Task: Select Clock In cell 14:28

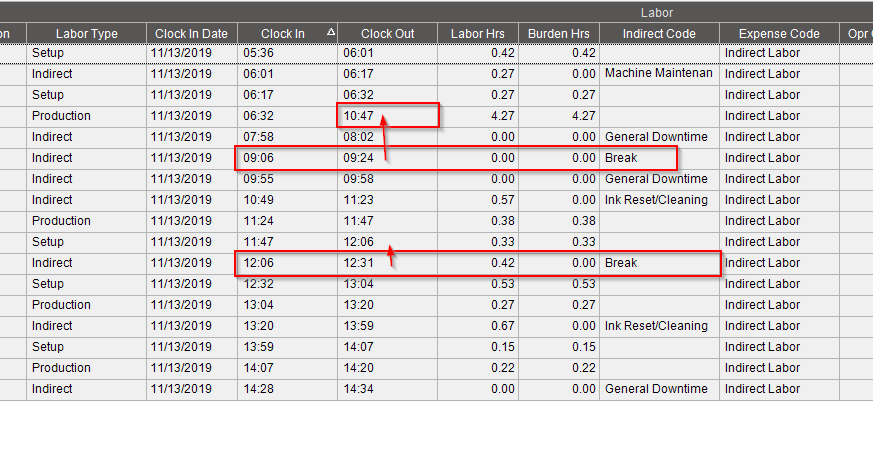Action: 287,389
